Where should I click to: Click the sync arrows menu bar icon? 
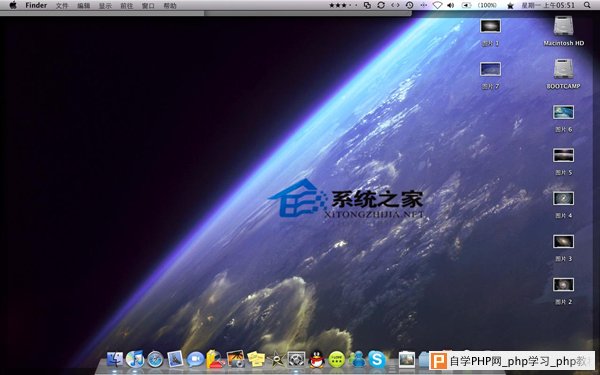[381, 5]
